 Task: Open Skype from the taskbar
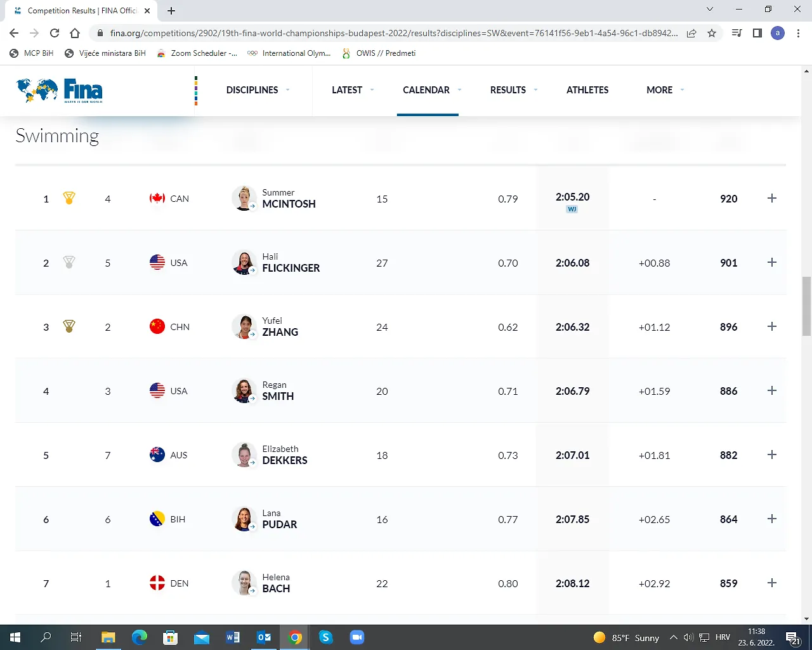coord(325,637)
